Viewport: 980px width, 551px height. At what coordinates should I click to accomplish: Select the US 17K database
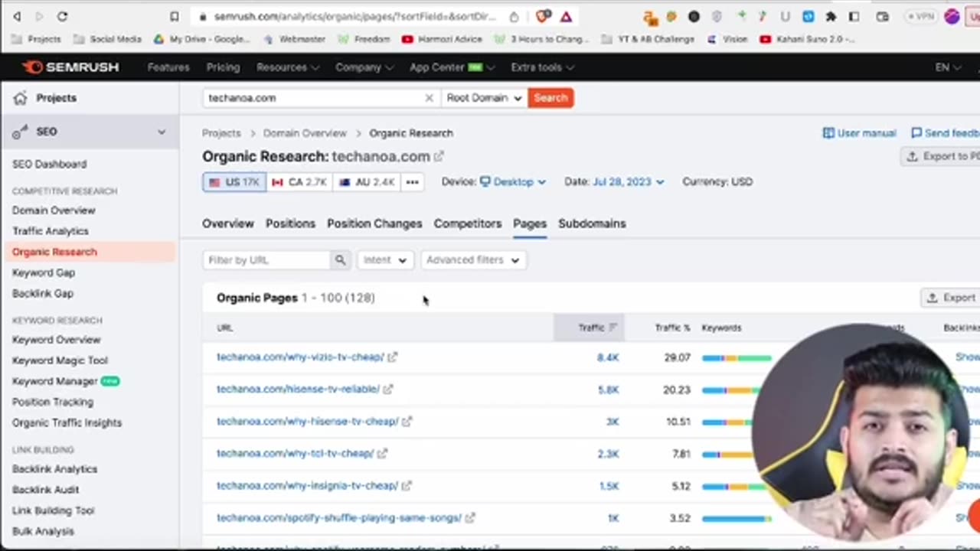click(x=234, y=182)
